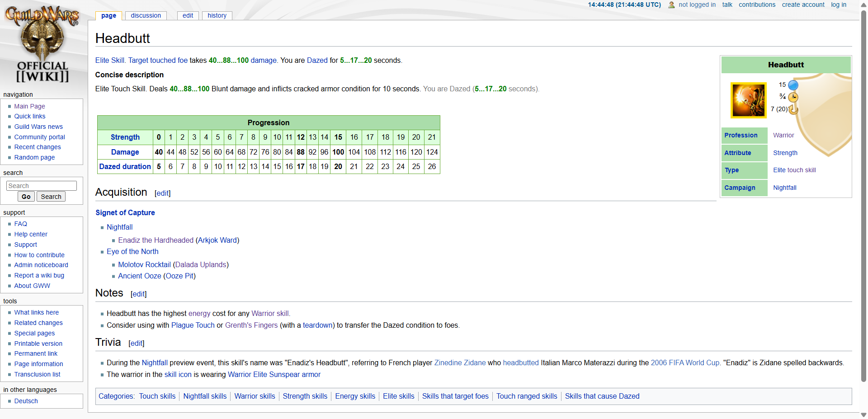Click the Strength row header in Progression table
868x419 pixels.
(x=125, y=137)
